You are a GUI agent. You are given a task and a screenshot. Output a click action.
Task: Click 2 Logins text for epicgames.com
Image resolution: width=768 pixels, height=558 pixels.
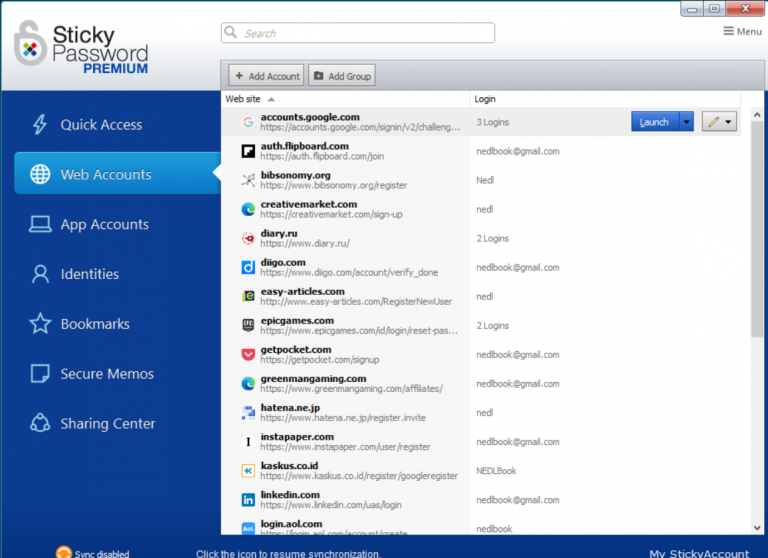point(492,325)
